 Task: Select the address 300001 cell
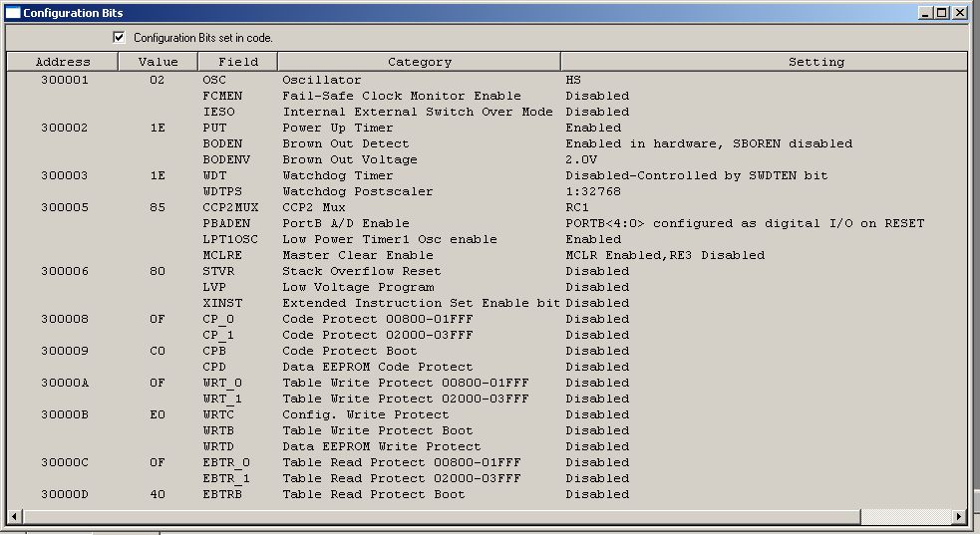coord(64,80)
